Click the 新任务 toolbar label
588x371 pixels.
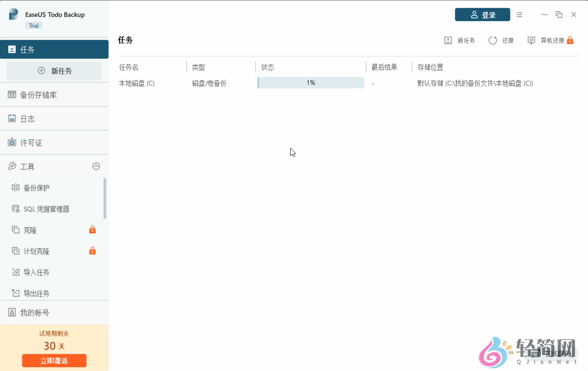[466, 41]
